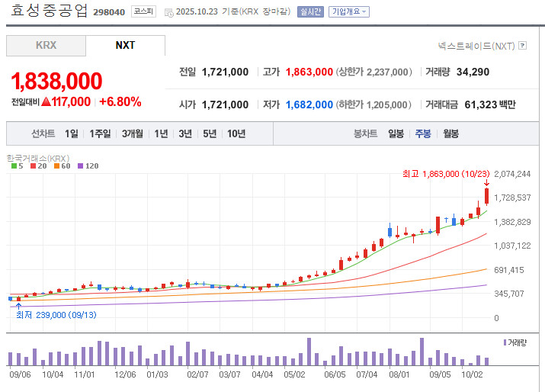Click the clock icon beside the date
This screenshot has height=392, width=545.
click(x=169, y=12)
